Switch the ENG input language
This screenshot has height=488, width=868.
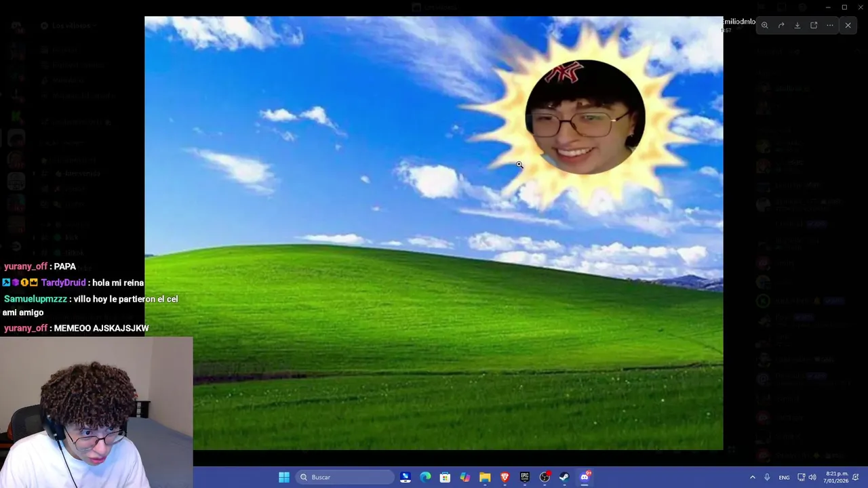point(784,477)
